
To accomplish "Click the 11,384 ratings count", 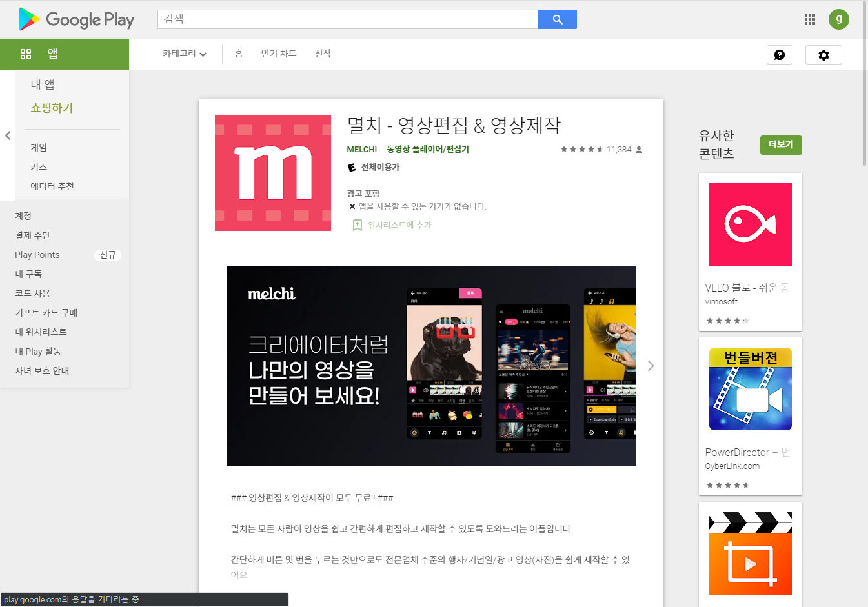I will point(619,150).
